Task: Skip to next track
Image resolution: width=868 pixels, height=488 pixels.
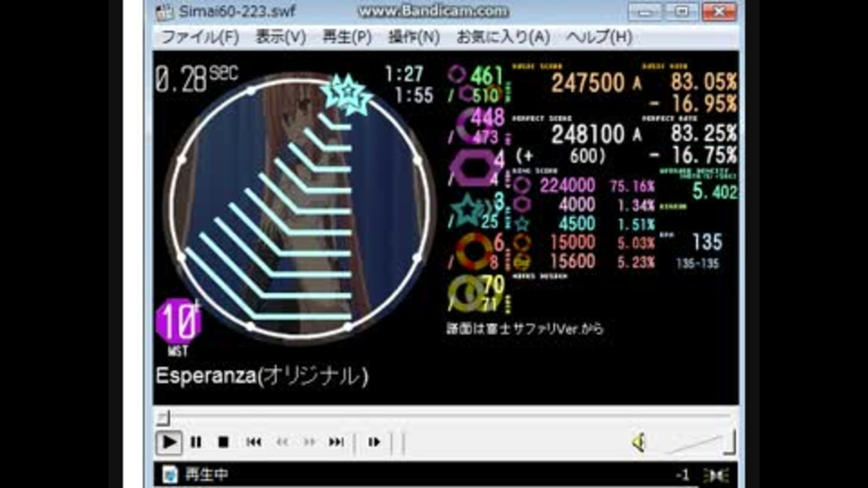Action: click(336, 442)
